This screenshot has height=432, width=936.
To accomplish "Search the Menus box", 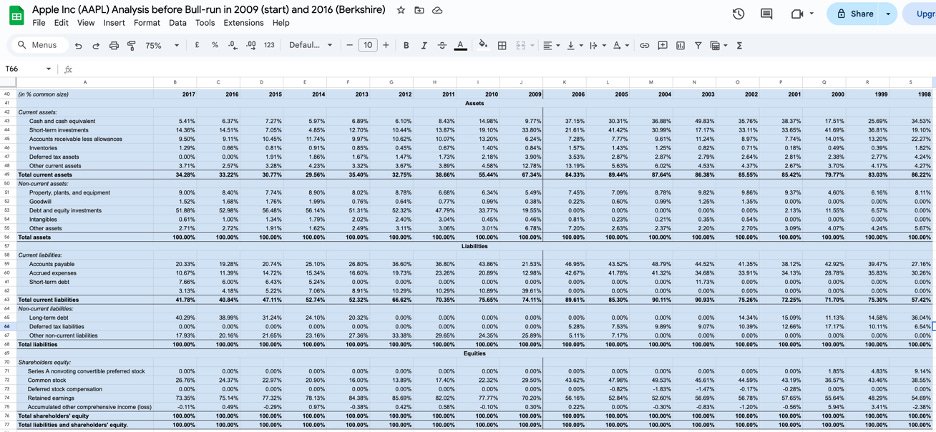I will [39, 45].
